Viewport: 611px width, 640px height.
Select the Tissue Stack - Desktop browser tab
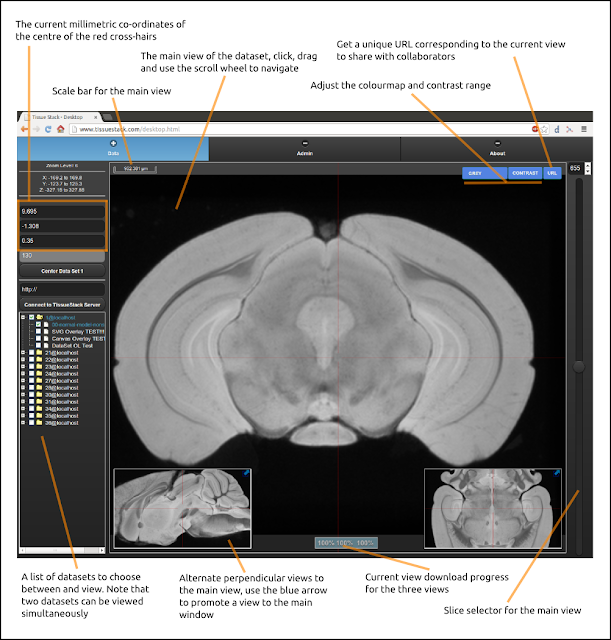tap(60, 117)
